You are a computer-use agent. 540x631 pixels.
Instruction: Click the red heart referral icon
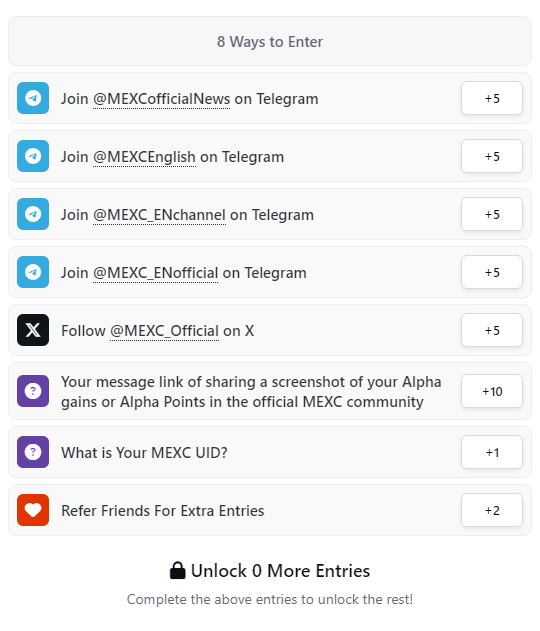[33, 510]
